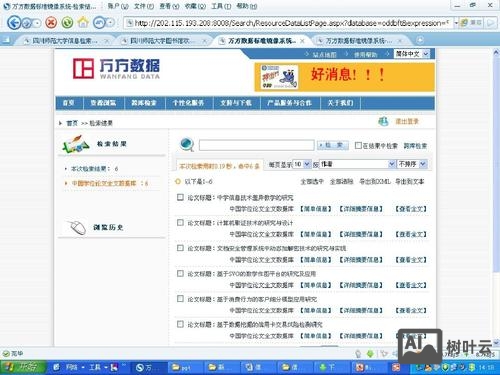Tick checkbox for 文档安全管理系统 thesis

click(180, 248)
